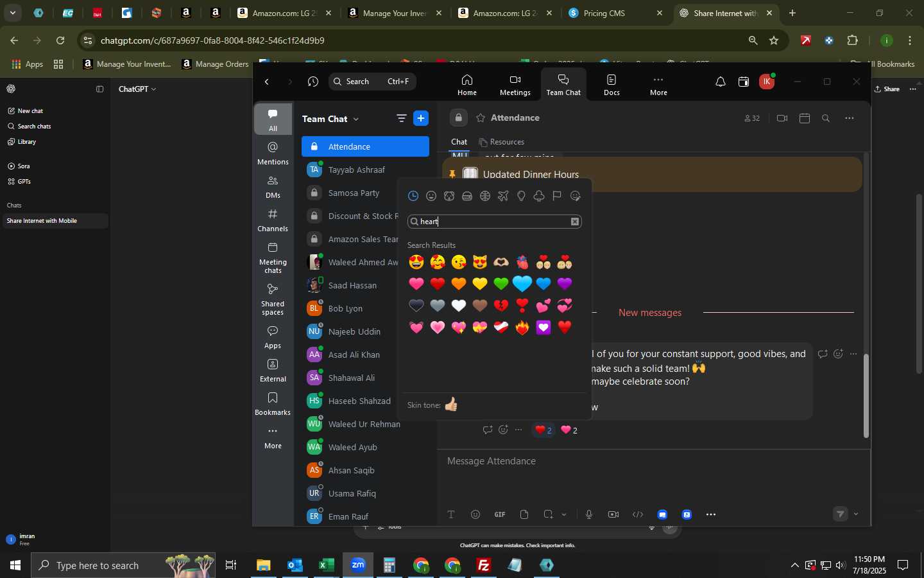Viewport: 924px width, 578px height.
Task: Click the Zoom Search Ctrl+F box
Action: [x=372, y=82]
